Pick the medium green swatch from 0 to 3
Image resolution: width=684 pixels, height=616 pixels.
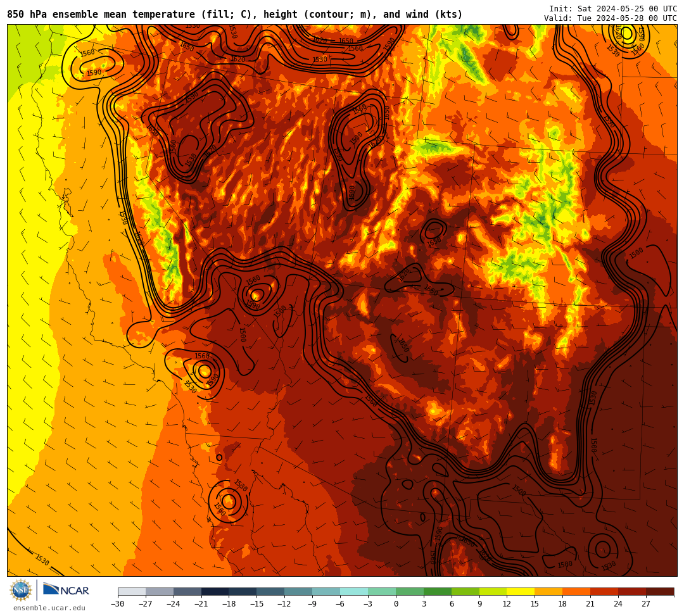(x=410, y=591)
